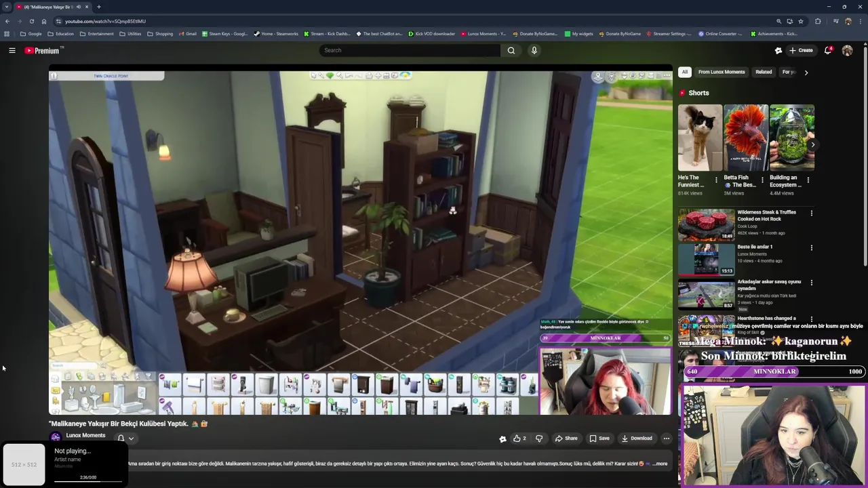Open options for Beste ile anılar 1
The height and width of the screenshot is (488, 868).
812,248
